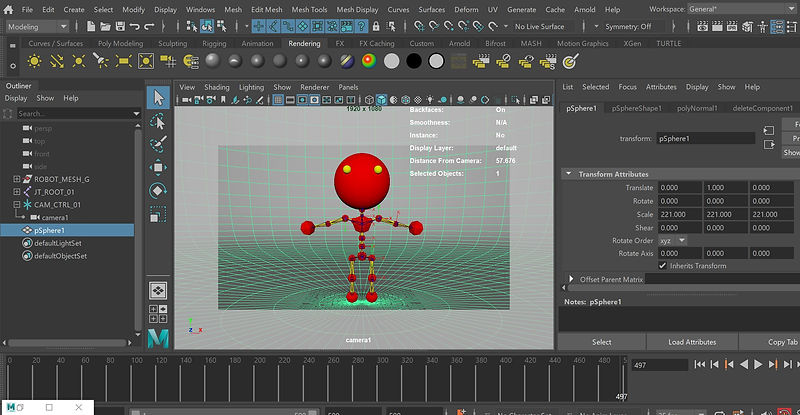Click the Maya logo in toolbox

[x=158, y=338]
